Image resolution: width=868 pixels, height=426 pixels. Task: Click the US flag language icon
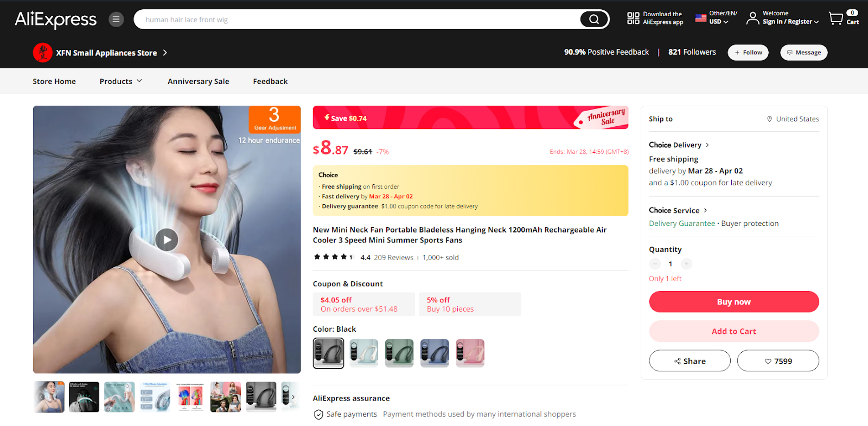tap(701, 18)
